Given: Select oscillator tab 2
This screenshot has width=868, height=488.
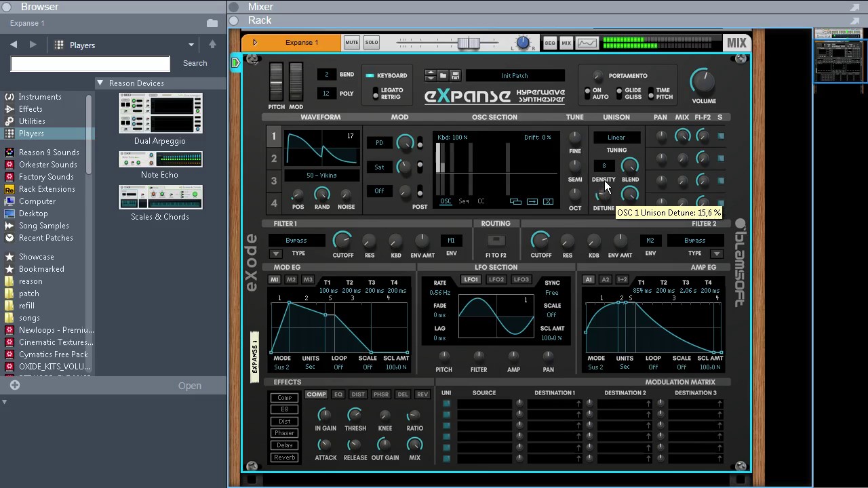Looking at the screenshot, I should click(274, 159).
